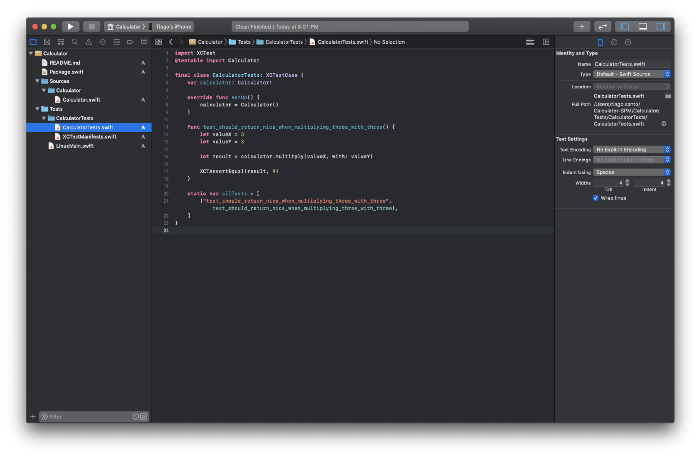The width and height of the screenshot is (700, 457).
Task: Select Calculator scheme in the toolbar
Action: pyautogui.click(x=126, y=26)
